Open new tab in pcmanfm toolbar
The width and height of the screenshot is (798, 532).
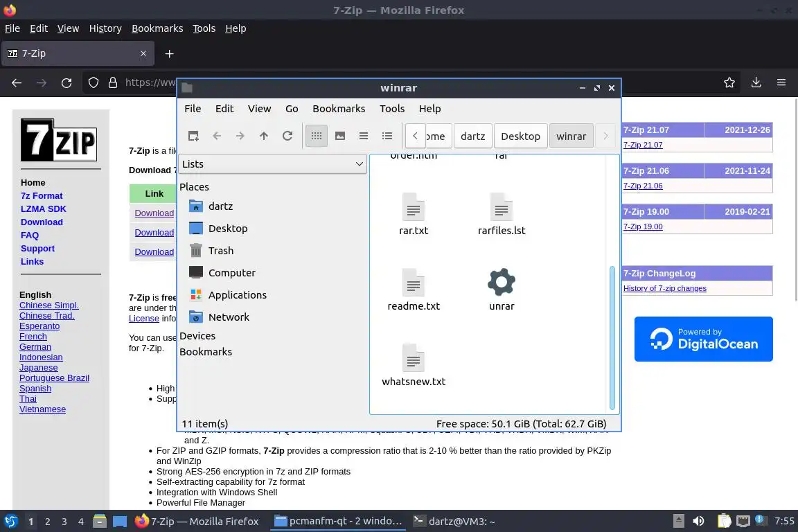tap(193, 136)
